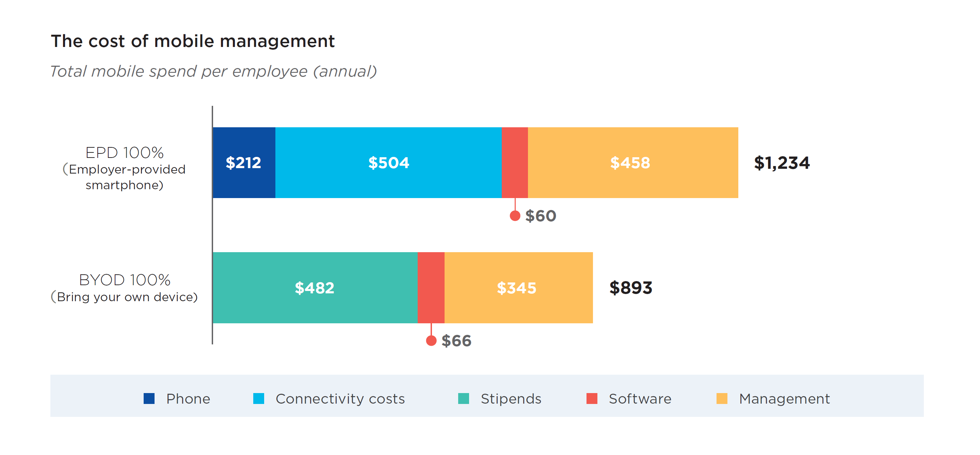Screen dimensions: 980x455
Task: Click the chart title 'The cost of mobile management'
Action: pyautogui.click(x=193, y=41)
